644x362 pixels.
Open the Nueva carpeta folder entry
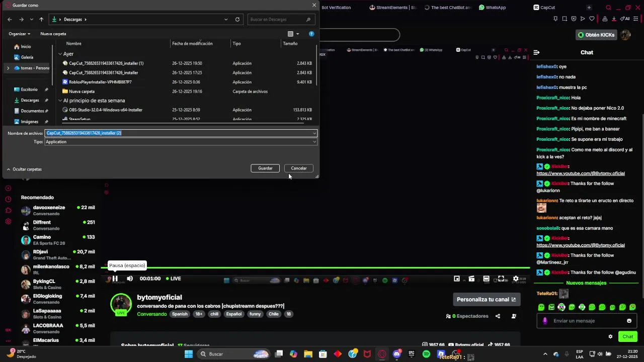82,92
